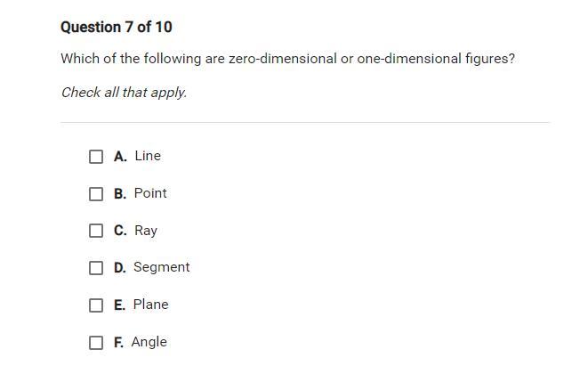Click the "Question 7 of 10" heading
This screenshot has height=374, width=588.
(x=117, y=27)
